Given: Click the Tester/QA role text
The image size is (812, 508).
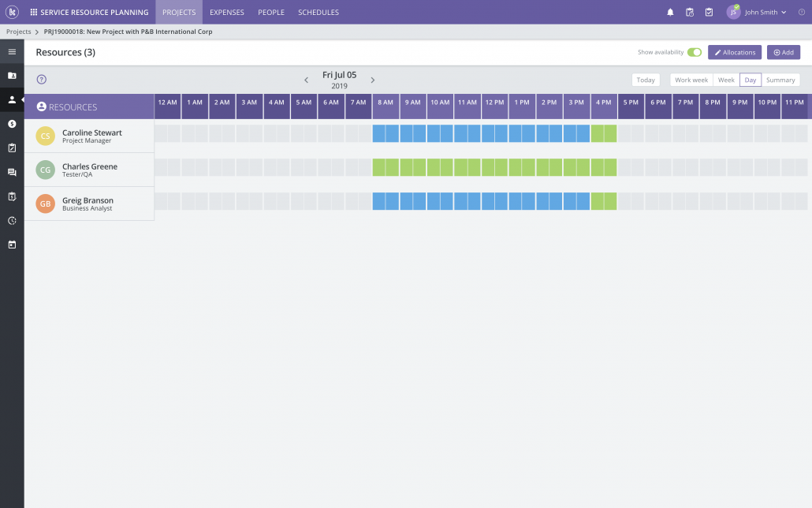Looking at the screenshot, I should (77, 174).
